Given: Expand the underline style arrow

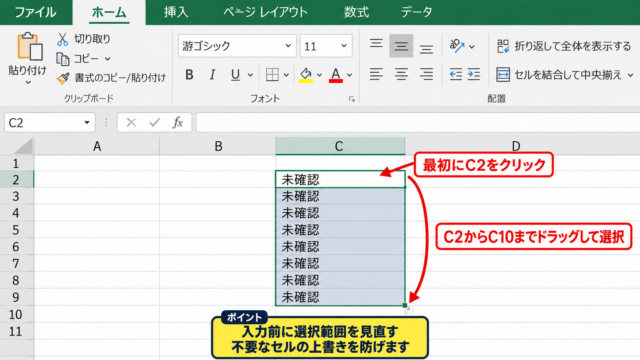Looking at the screenshot, I should [250, 75].
